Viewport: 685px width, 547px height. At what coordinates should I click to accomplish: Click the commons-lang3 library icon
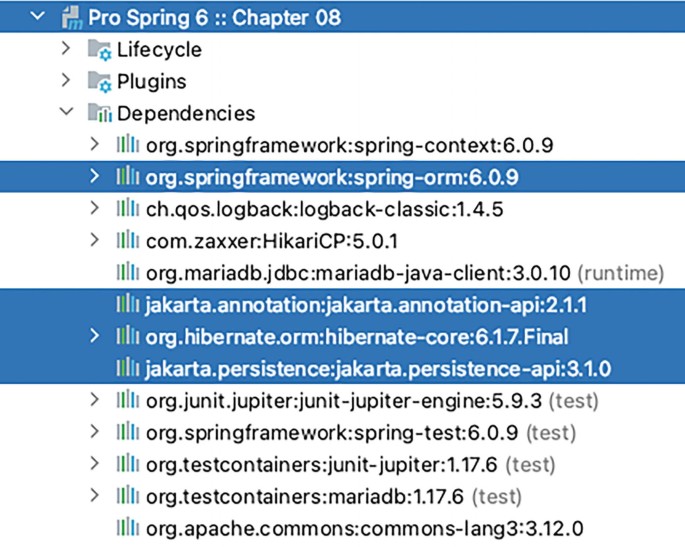tap(128, 529)
